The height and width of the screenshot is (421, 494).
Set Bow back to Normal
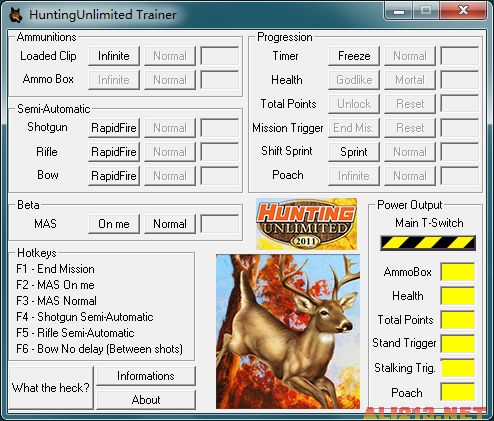coord(170,176)
